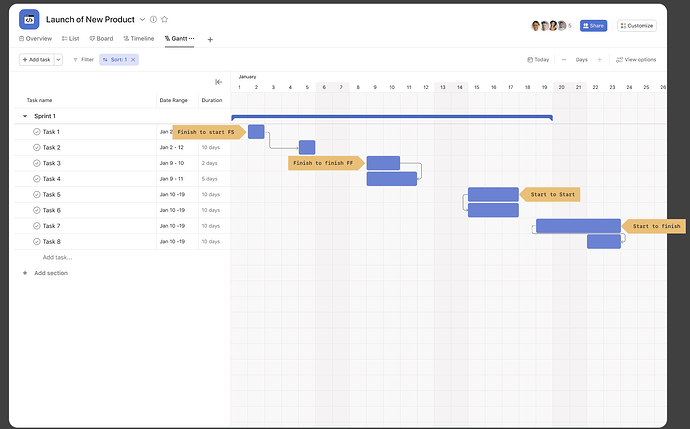The height and width of the screenshot is (429, 690).
Task: Switch to the Timeline tab
Action: [x=139, y=39]
